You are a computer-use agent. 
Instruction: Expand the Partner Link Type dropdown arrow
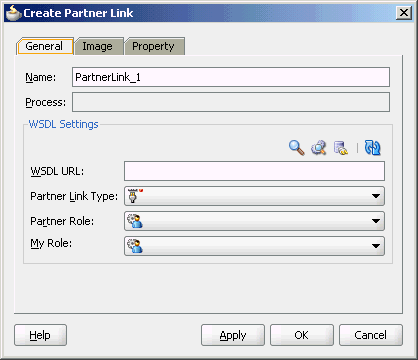(x=376, y=196)
